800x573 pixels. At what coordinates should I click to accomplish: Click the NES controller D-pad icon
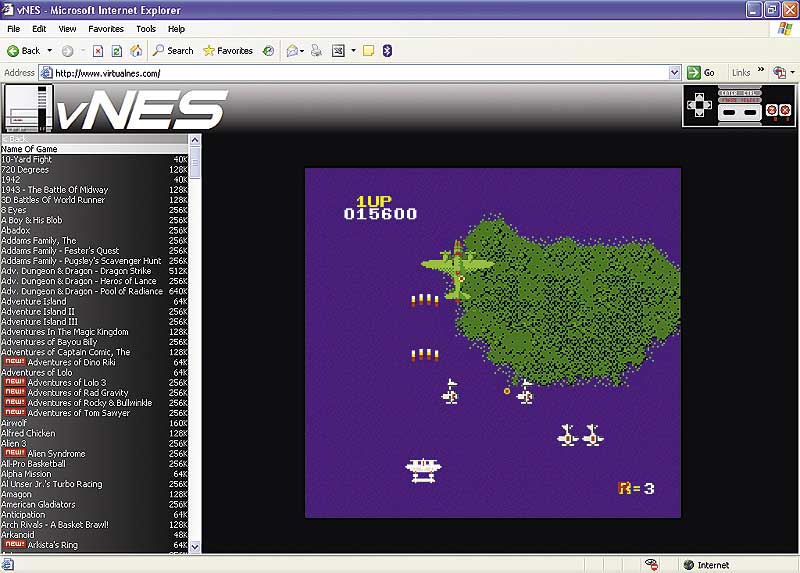point(699,105)
